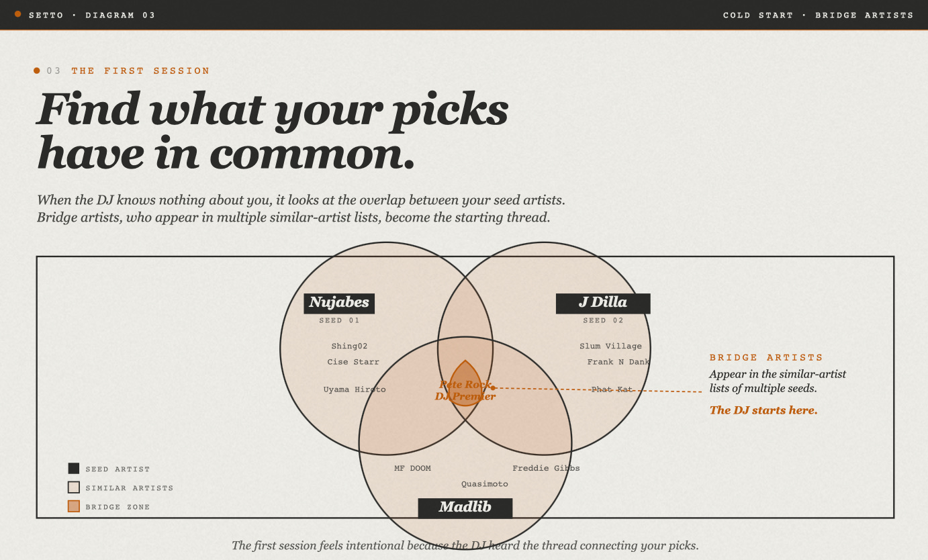
Task: Click The DJ starts here text
Action: coord(763,410)
